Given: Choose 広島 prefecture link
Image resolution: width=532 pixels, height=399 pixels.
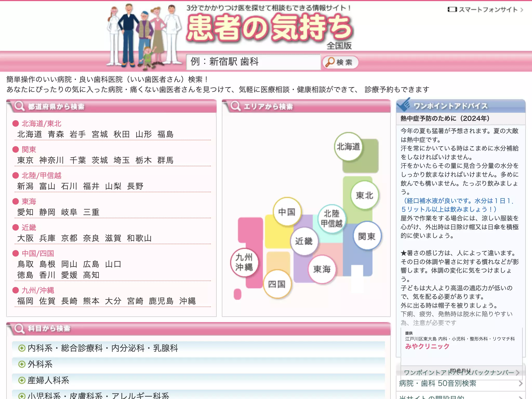Looking at the screenshot, I should coord(91,264).
